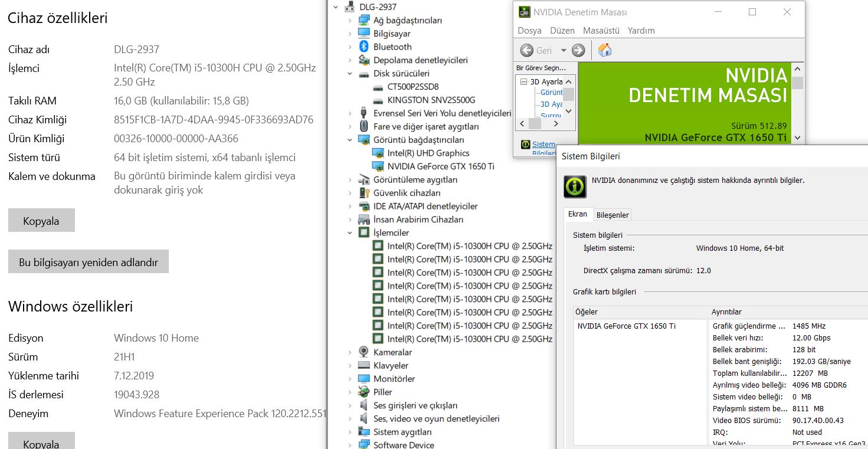Image resolution: width=868 pixels, height=449 pixels.
Task: Click the forward arrow in NVIDIA toolbar
Action: [578, 50]
